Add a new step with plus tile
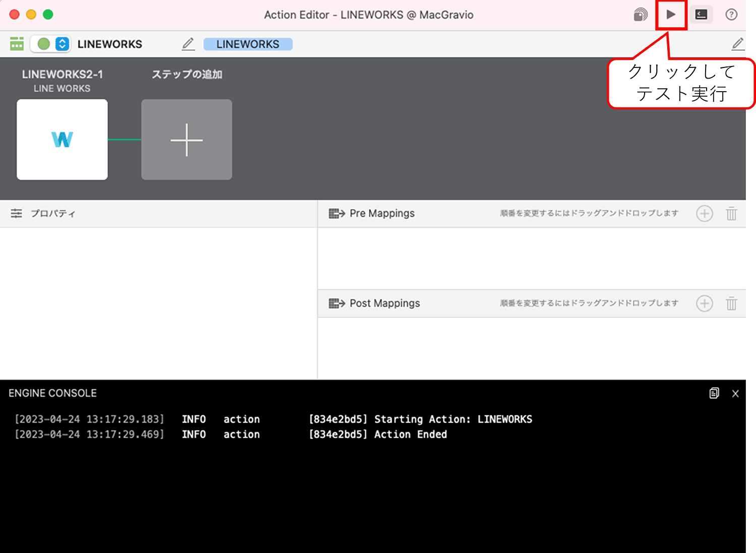This screenshot has height=553, width=756. coord(186,140)
